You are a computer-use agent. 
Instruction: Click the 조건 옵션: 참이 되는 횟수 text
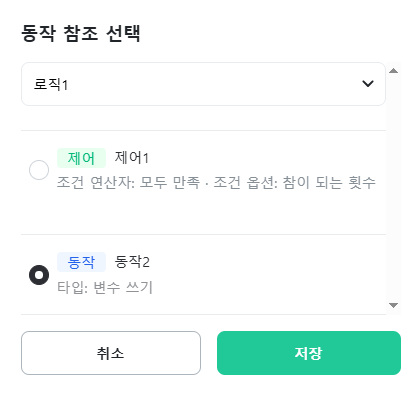[x=294, y=183]
